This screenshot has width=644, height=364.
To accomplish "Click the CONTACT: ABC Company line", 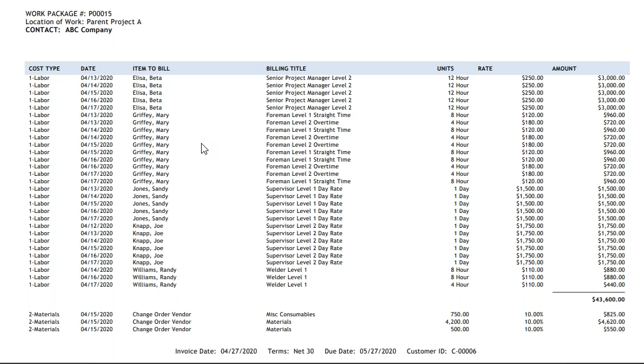I will tap(69, 30).
